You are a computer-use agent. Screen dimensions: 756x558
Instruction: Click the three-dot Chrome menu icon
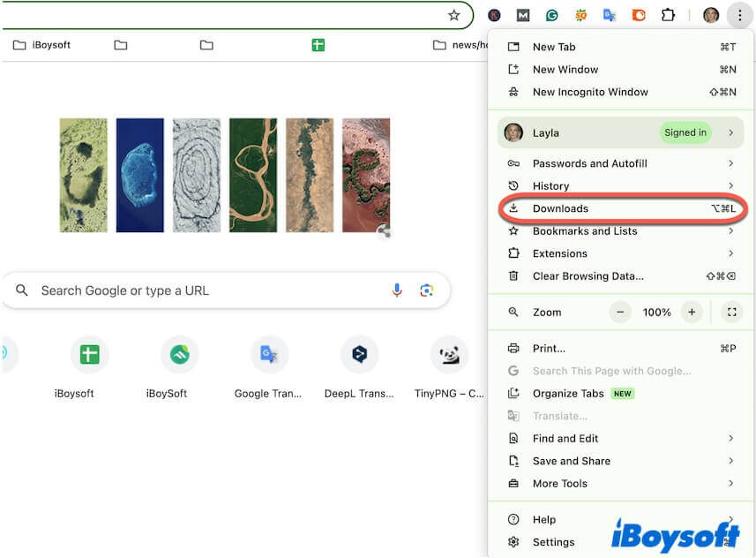pyautogui.click(x=740, y=15)
